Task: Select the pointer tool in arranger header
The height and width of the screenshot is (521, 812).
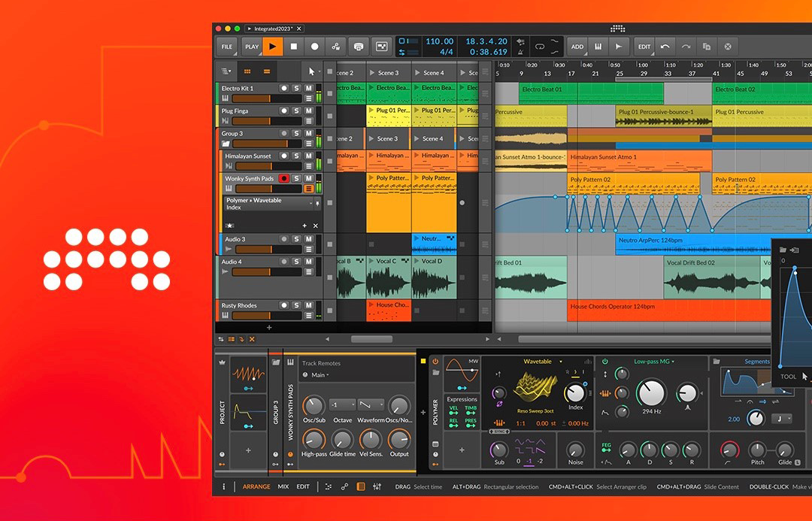Action: [312, 71]
